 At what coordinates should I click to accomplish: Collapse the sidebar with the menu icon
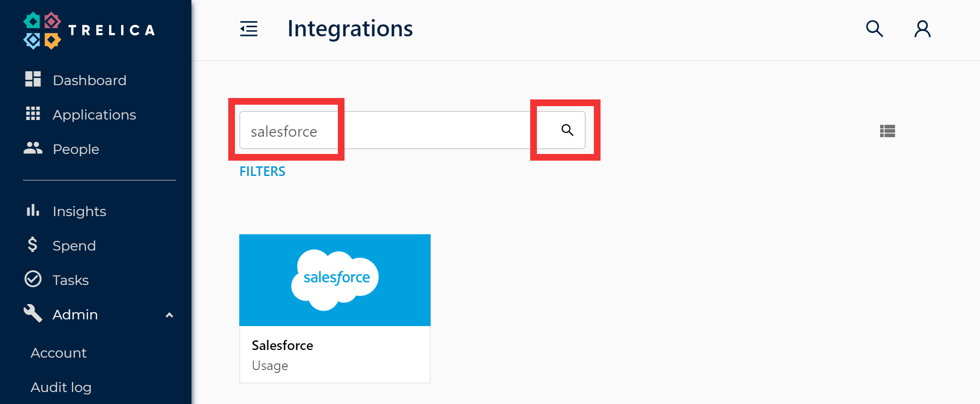tap(249, 29)
